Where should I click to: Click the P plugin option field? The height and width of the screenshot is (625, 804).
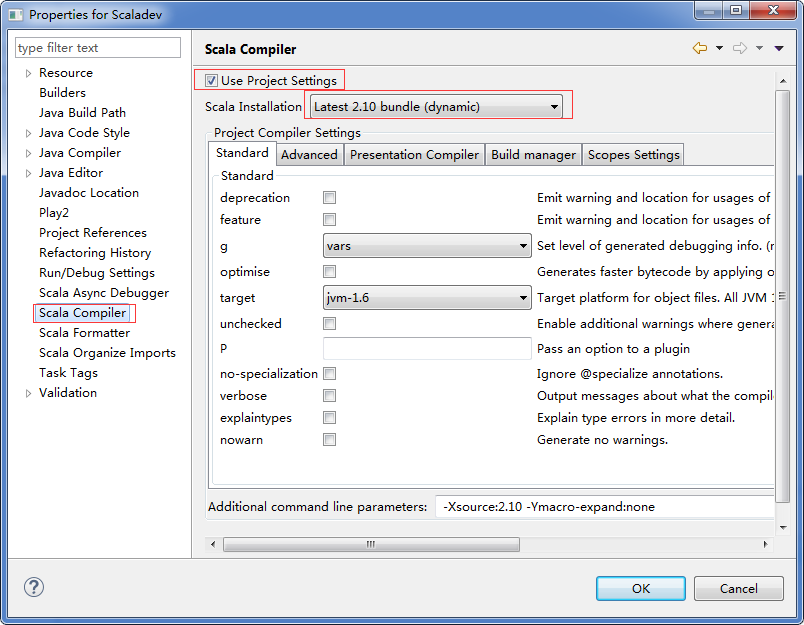point(427,349)
